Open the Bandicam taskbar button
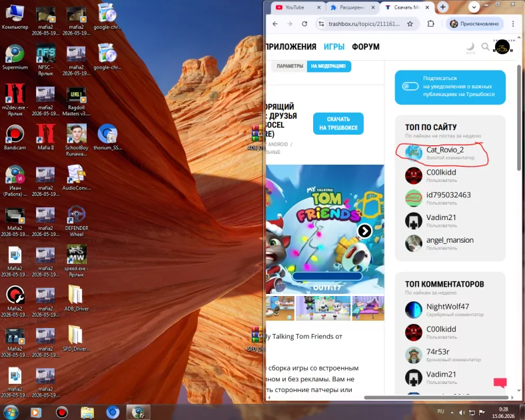The height and width of the screenshot is (420, 525). coord(61,412)
